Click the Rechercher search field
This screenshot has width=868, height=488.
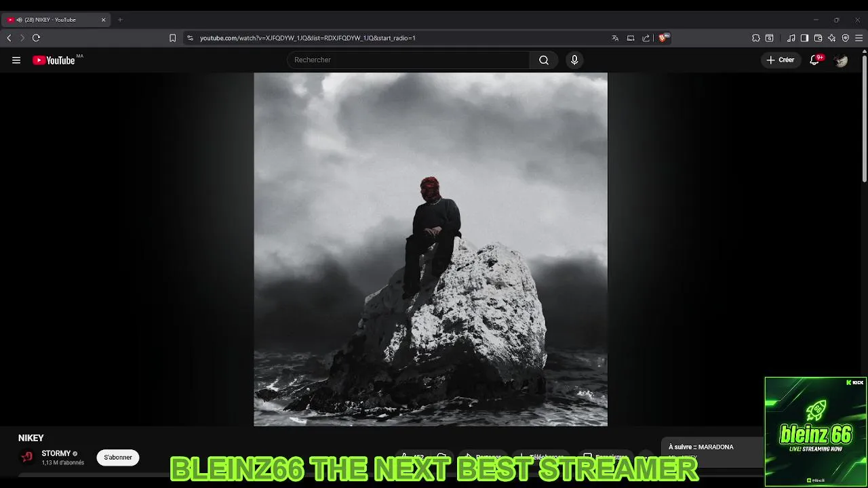coord(408,60)
